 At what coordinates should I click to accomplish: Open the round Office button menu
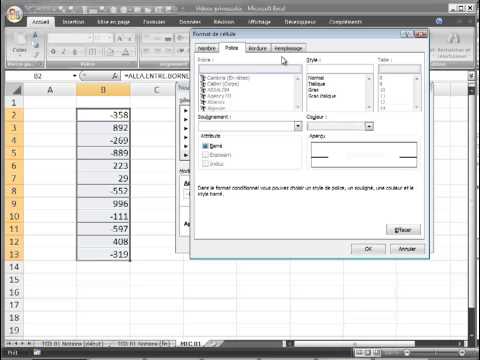point(14,14)
